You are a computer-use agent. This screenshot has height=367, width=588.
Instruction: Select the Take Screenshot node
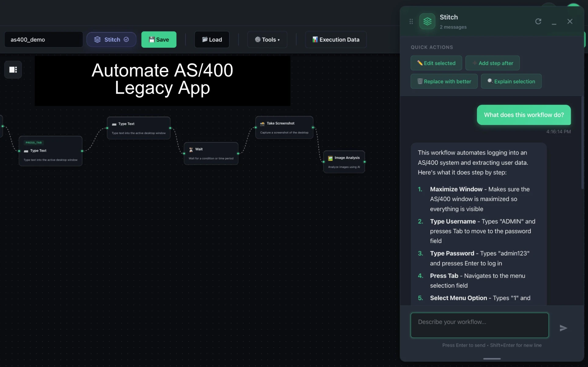(x=284, y=127)
